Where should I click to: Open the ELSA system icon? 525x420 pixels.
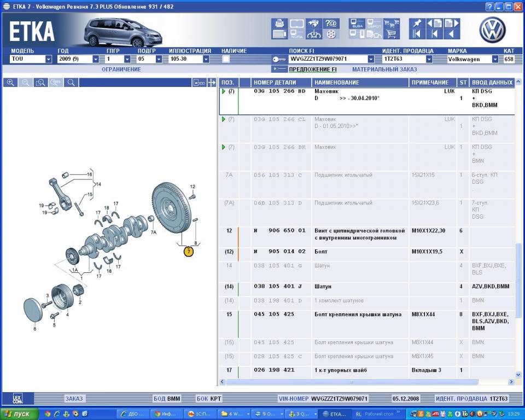click(x=357, y=24)
